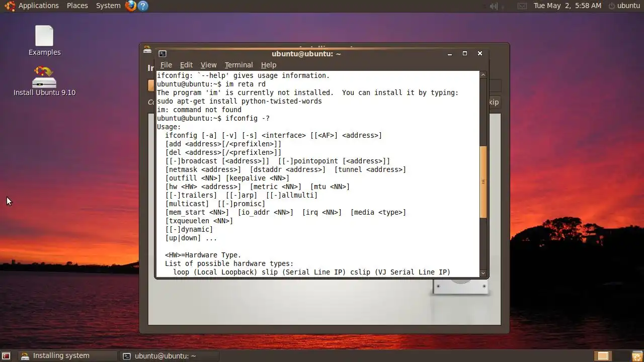
Task: Open the terminal View menu
Action: click(208, 65)
